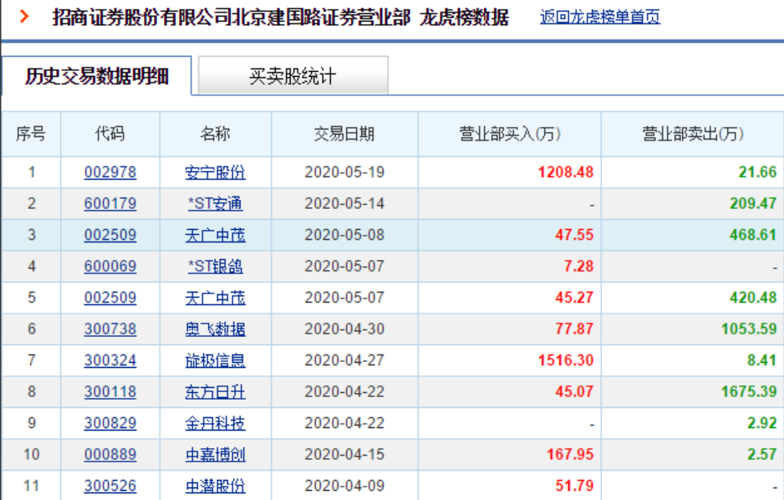
Task: Select the date 2020-05-19 cell
Action: [x=344, y=172]
